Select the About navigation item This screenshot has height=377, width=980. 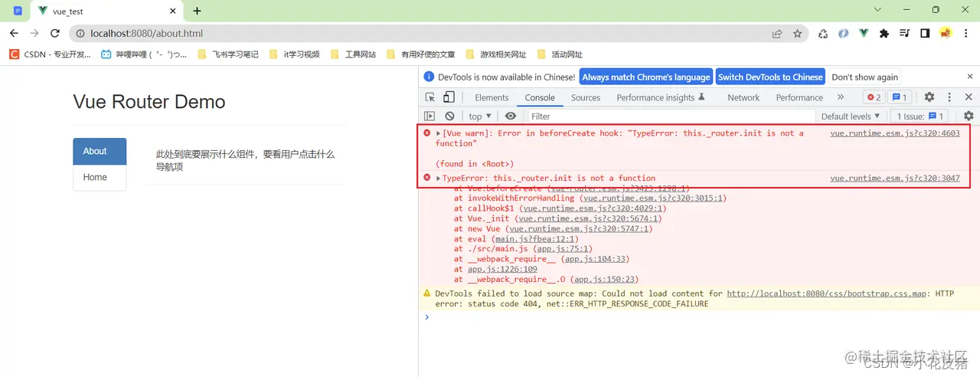coord(100,151)
